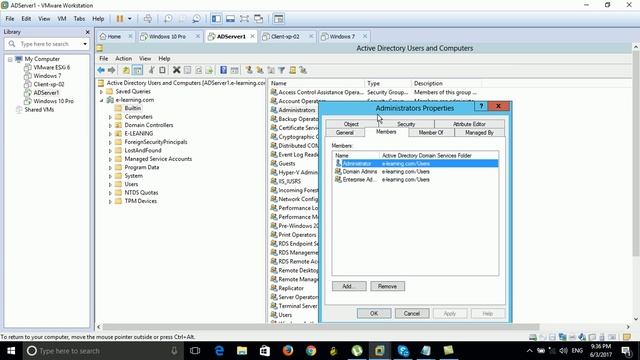The height and width of the screenshot is (360, 640).
Task: Open ADUC help with the blue question icon
Action: click(x=223, y=70)
